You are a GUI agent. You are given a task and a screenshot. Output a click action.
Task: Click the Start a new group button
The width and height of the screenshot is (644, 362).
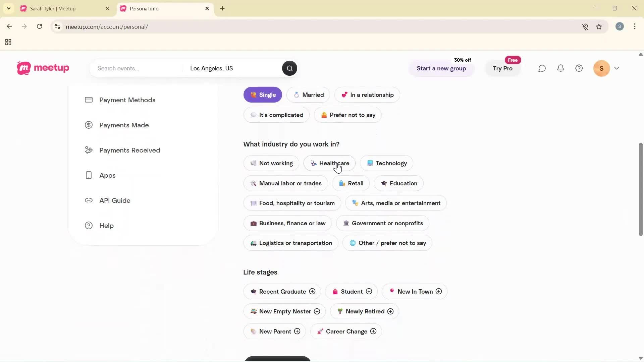441,68
